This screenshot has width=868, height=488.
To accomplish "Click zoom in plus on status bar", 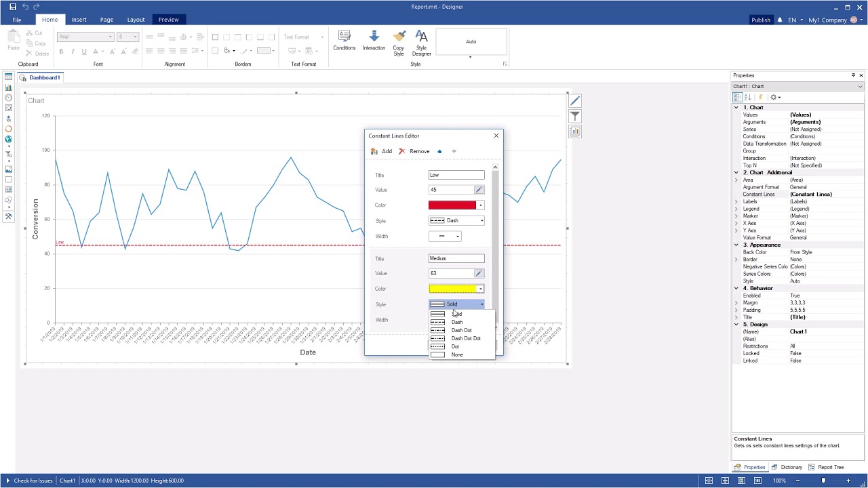I will 848,481.
